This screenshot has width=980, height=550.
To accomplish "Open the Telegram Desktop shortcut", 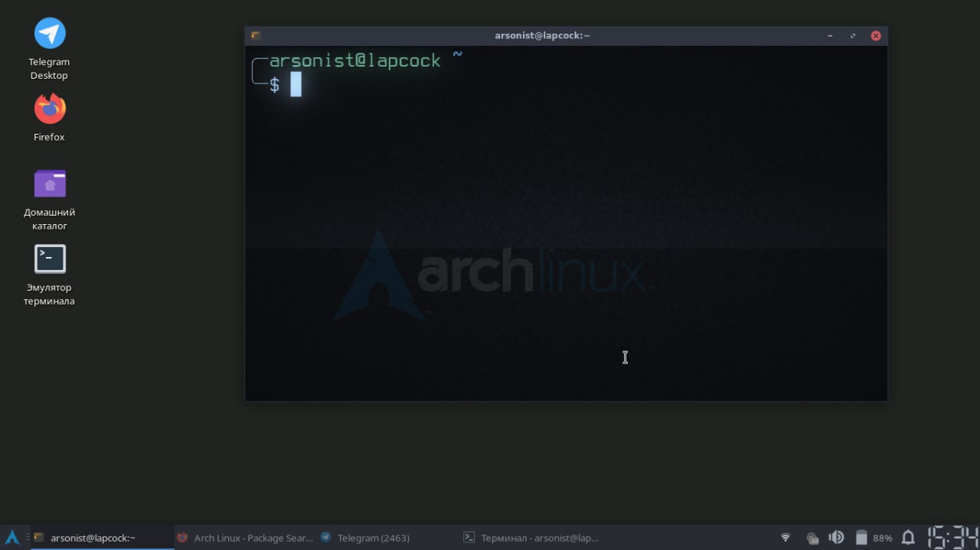I will tap(50, 34).
